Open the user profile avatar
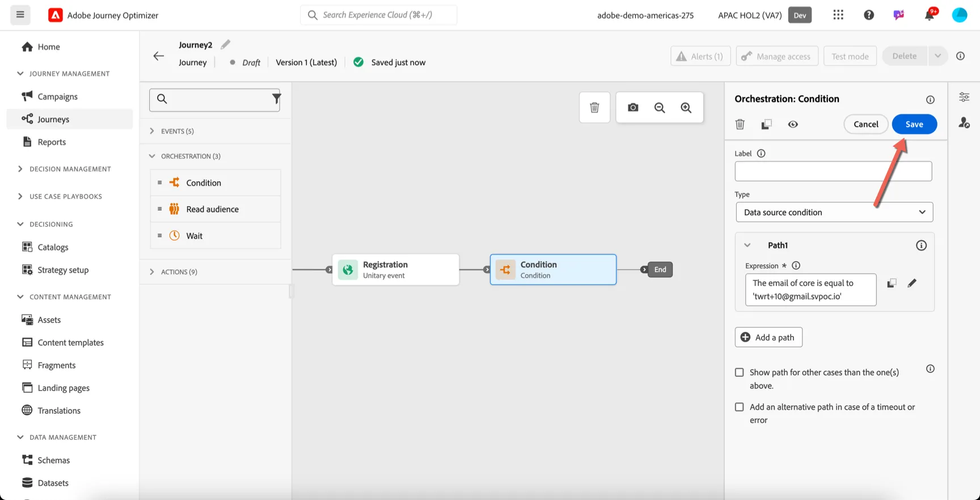This screenshot has width=980, height=500. (960, 15)
